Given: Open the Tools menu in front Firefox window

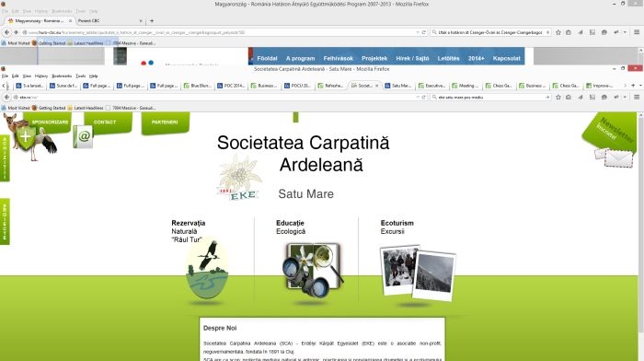Looking at the screenshot, I should tap(81, 76).
